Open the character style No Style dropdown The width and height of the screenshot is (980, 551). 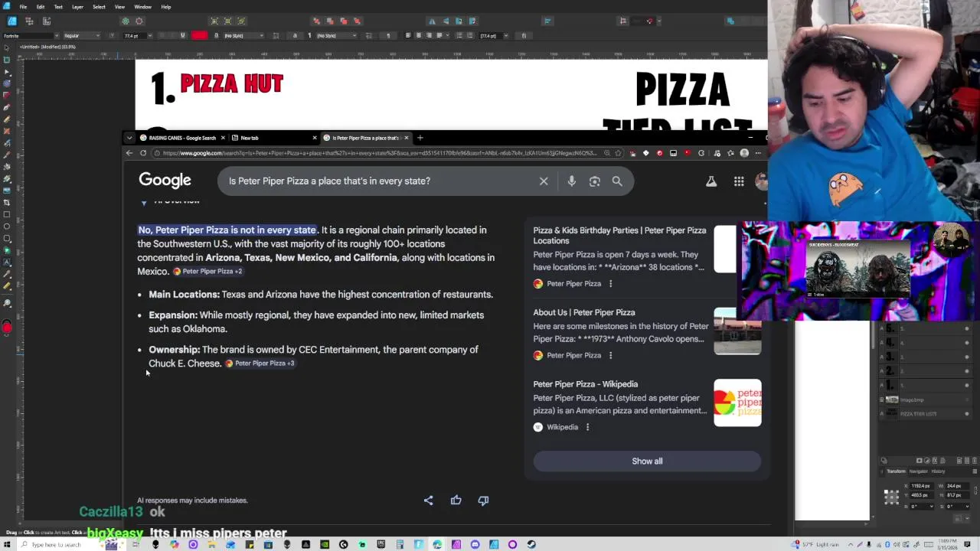click(x=242, y=36)
